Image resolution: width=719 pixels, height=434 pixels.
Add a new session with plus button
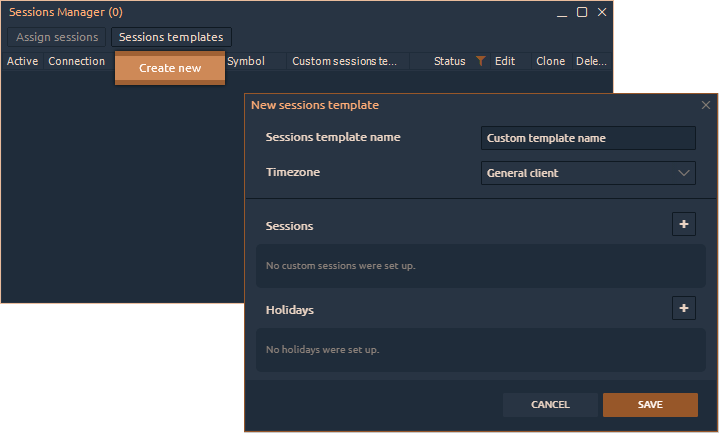(684, 224)
